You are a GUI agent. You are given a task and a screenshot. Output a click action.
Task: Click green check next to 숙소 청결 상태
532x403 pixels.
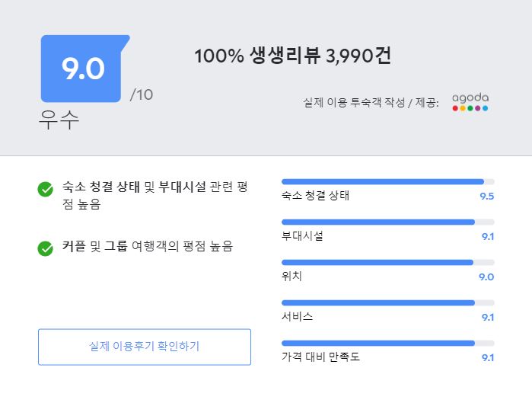click(45, 189)
